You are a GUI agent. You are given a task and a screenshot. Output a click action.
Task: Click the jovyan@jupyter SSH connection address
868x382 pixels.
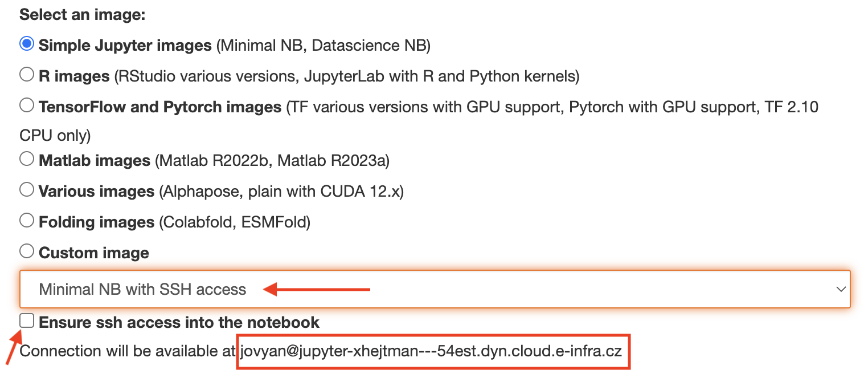431,351
